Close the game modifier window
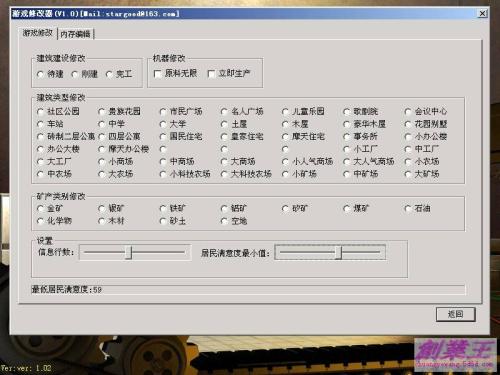Image resolution: width=500 pixels, height=375 pixels. point(482,13)
